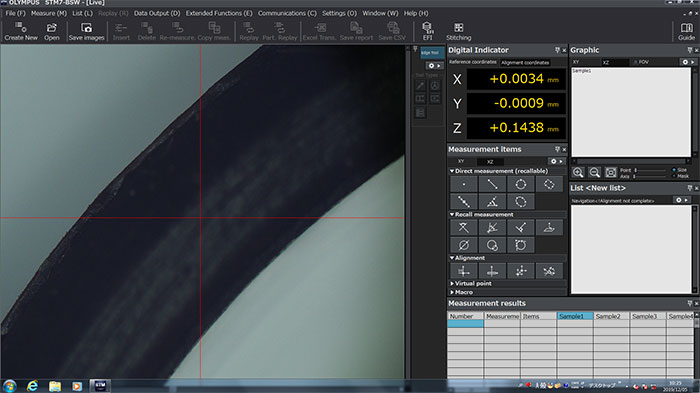Select the multi-point alignment tool
Image resolution: width=700 pixels, height=393 pixels.
pyautogui.click(x=521, y=271)
